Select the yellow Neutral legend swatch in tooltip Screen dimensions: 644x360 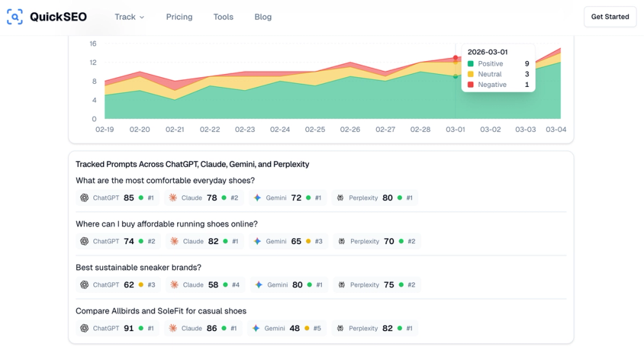pos(471,74)
